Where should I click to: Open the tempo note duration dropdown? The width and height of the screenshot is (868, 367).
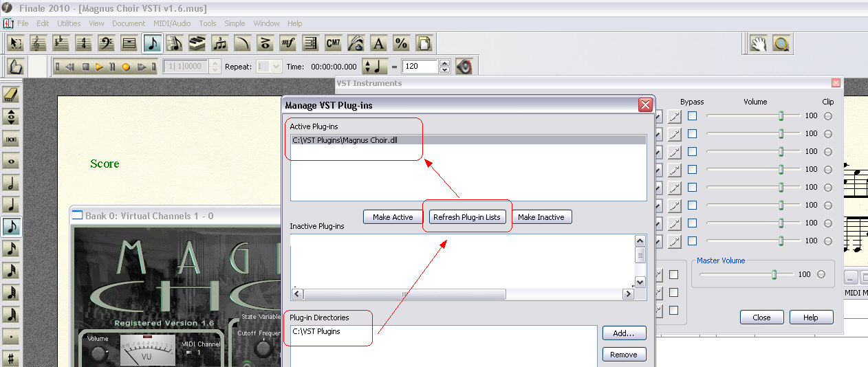pyautogui.click(x=376, y=67)
